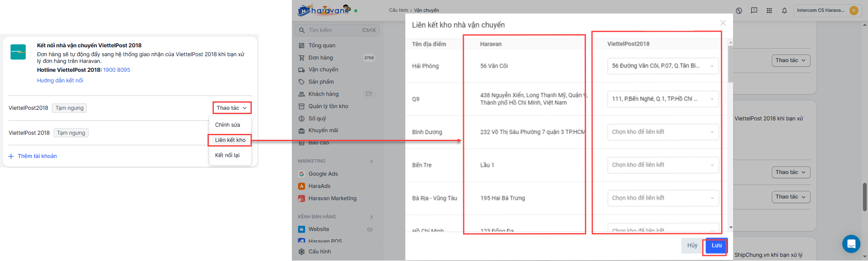The image size is (868, 261).
Task: Click the plus icon beside Thêm tài khoản
Action: point(11,156)
